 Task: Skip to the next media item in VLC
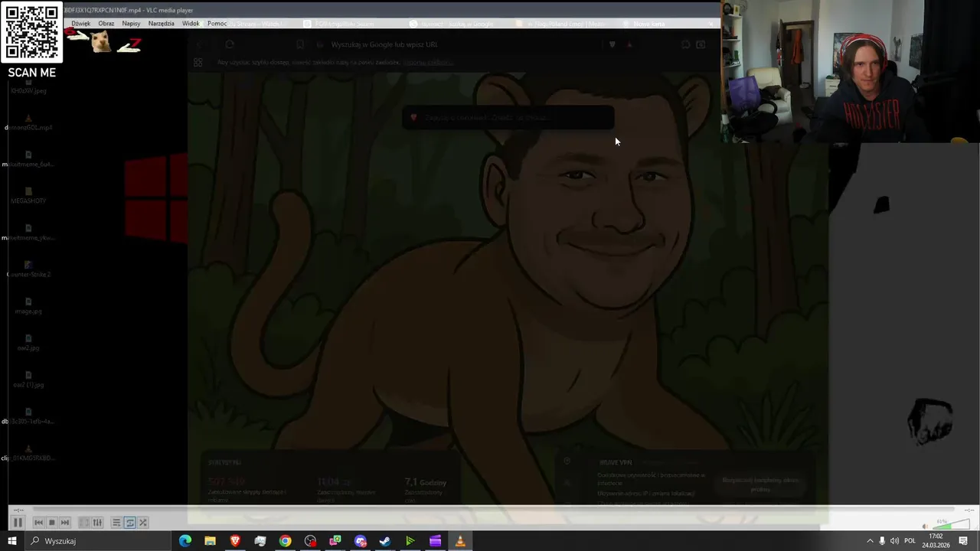[64, 523]
